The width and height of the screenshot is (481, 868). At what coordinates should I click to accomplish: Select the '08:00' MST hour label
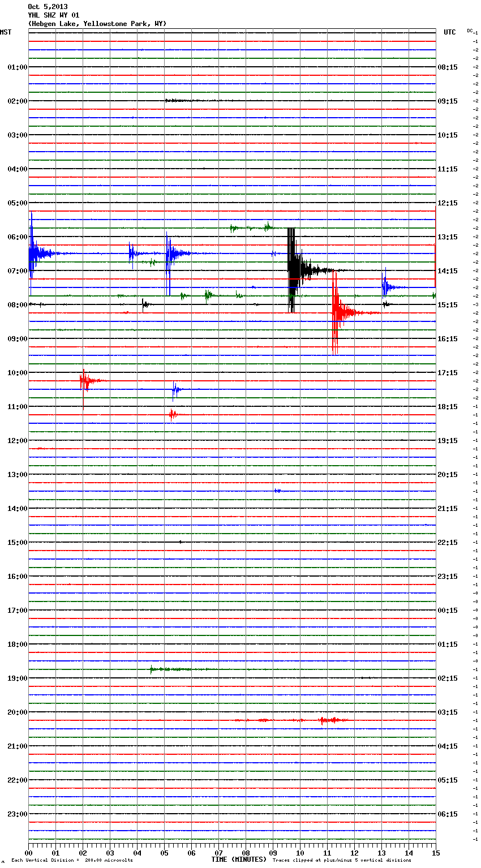[18, 305]
